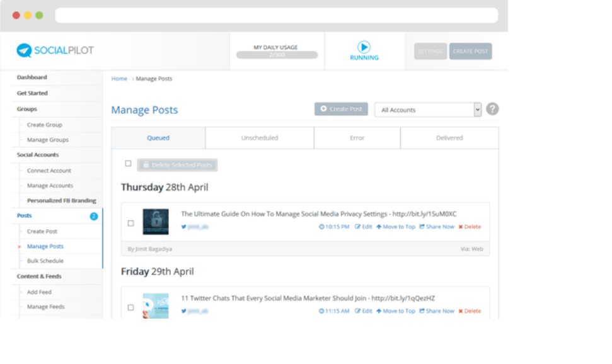Select Groups in the sidebar

pyautogui.click(x=26, y=109)
